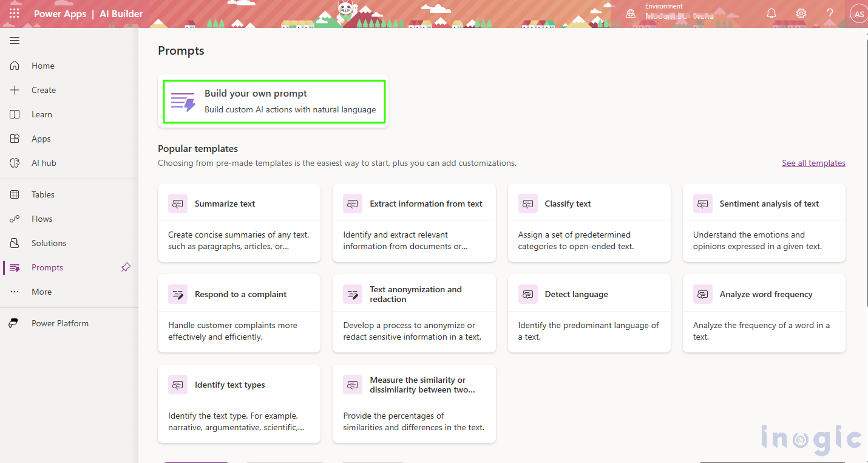Click the AI hub icon

(x=15, y=163)
